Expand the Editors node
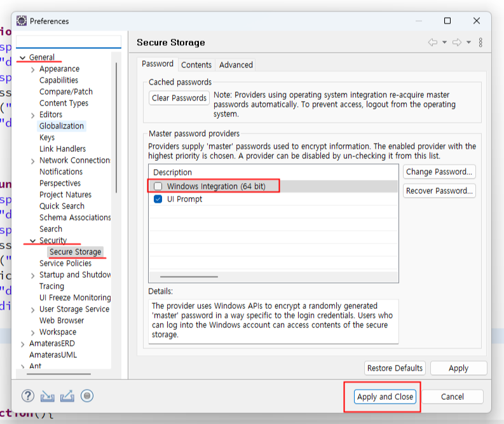Viewport: 504px width, 424px height. coord(33,116)
